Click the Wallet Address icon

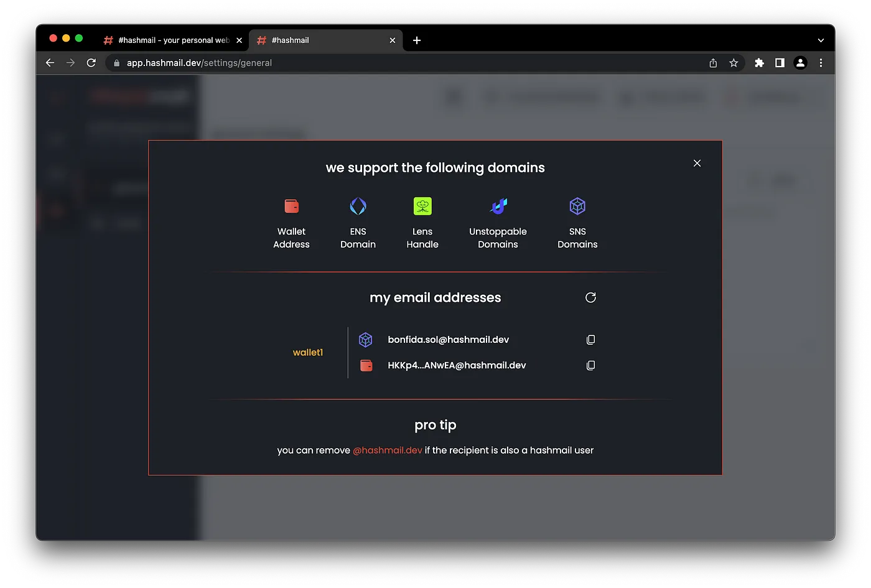(291, 206)
